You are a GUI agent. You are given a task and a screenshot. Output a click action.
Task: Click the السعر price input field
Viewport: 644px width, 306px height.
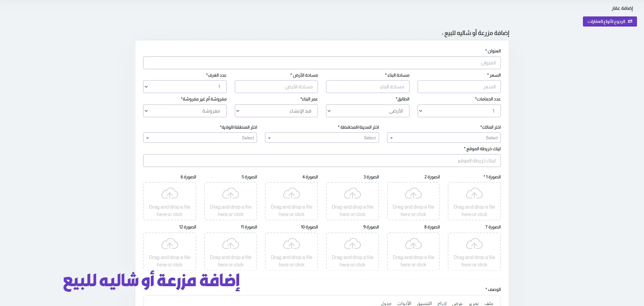coord(459,87)
